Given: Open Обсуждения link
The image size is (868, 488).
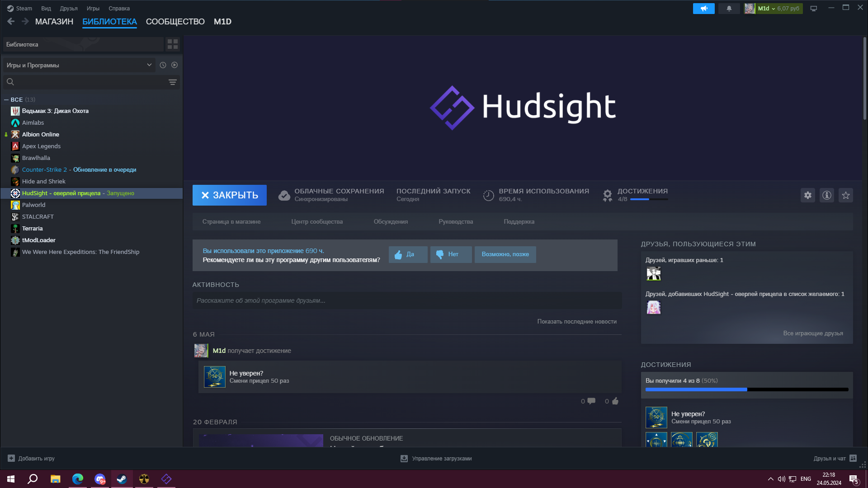Looking at the screenshot, I should tap(391, 221).
